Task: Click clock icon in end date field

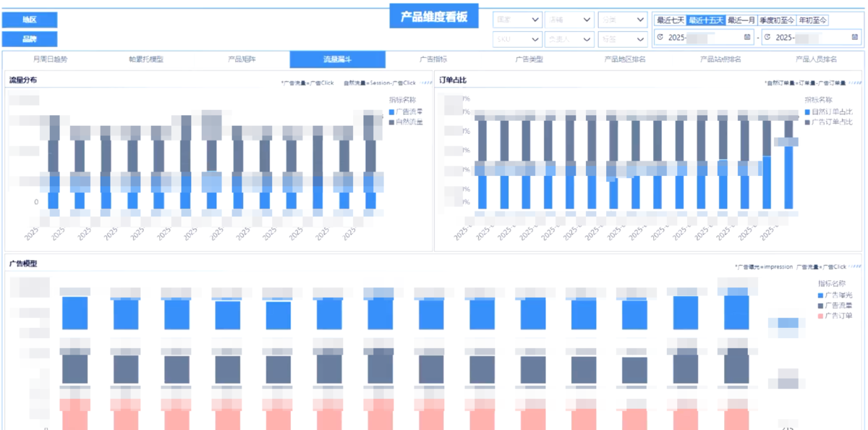Action: [767, 37]
